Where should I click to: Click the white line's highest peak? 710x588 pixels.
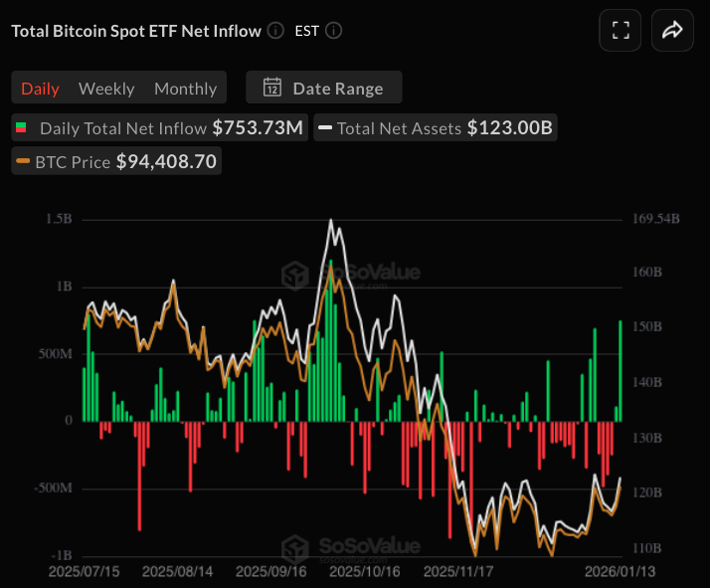pos(331,221)
